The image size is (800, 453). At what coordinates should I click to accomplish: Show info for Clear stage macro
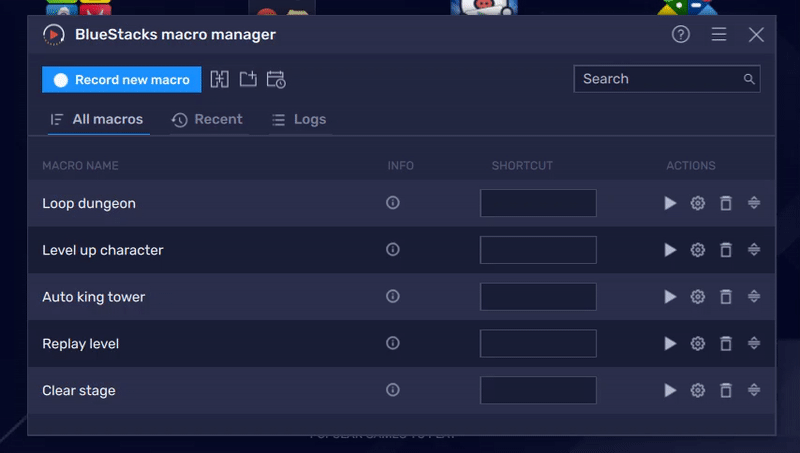[392, 390]
